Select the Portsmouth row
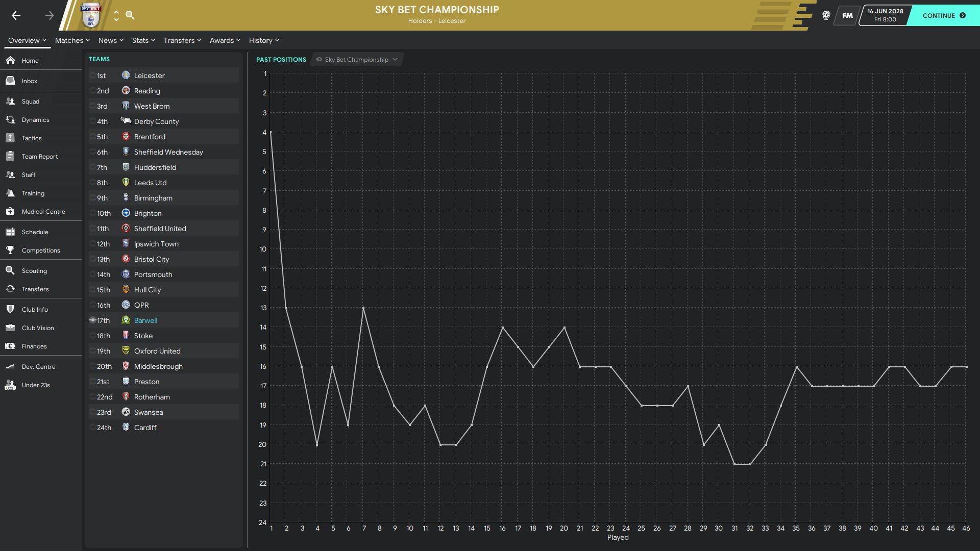980x551 pixels. click(164, 274)
